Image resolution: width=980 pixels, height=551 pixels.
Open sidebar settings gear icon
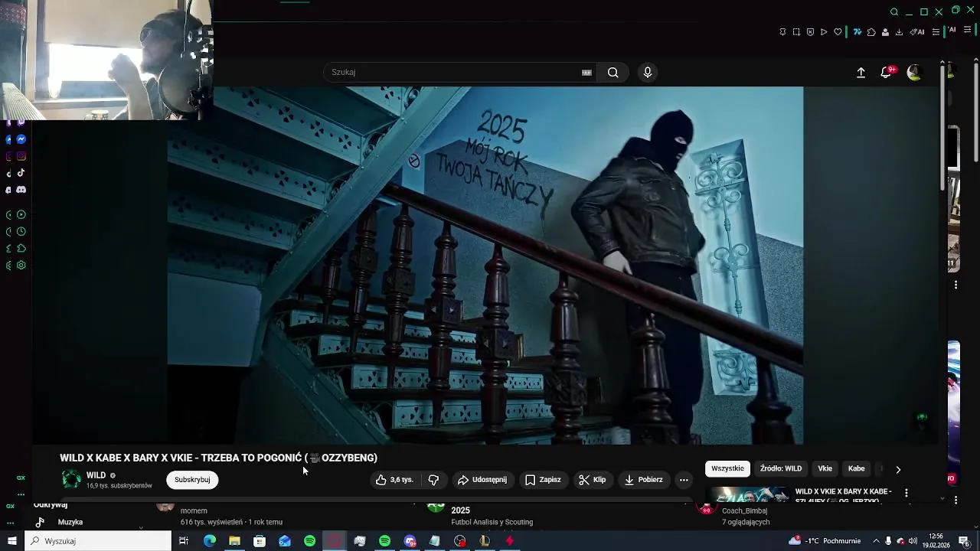[x=21, y=266]
